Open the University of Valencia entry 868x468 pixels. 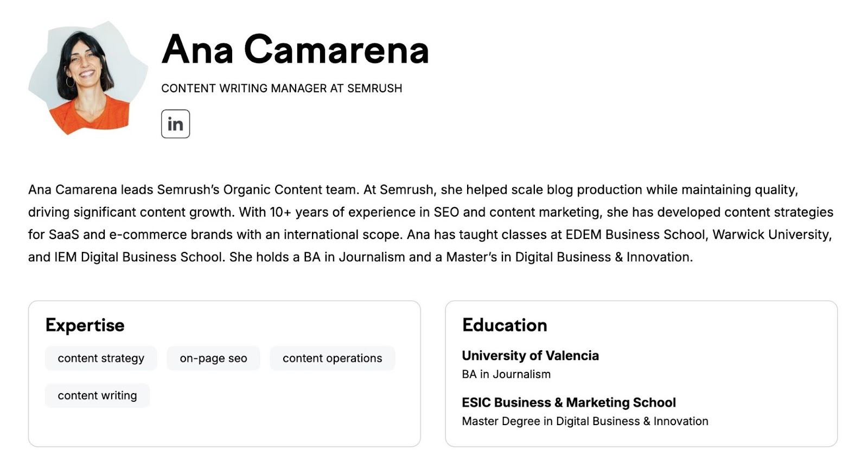pyautogui.click(x=530, y=356)
